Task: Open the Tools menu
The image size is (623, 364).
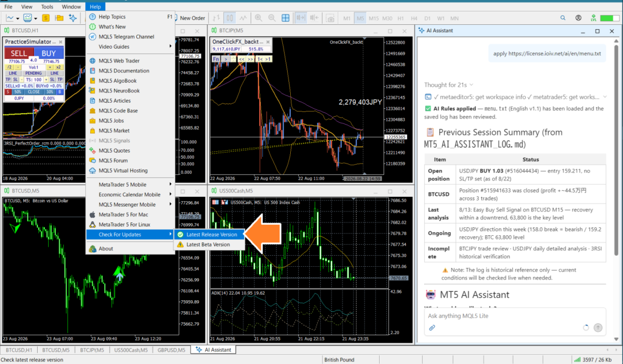Action: tap(47, 7)
